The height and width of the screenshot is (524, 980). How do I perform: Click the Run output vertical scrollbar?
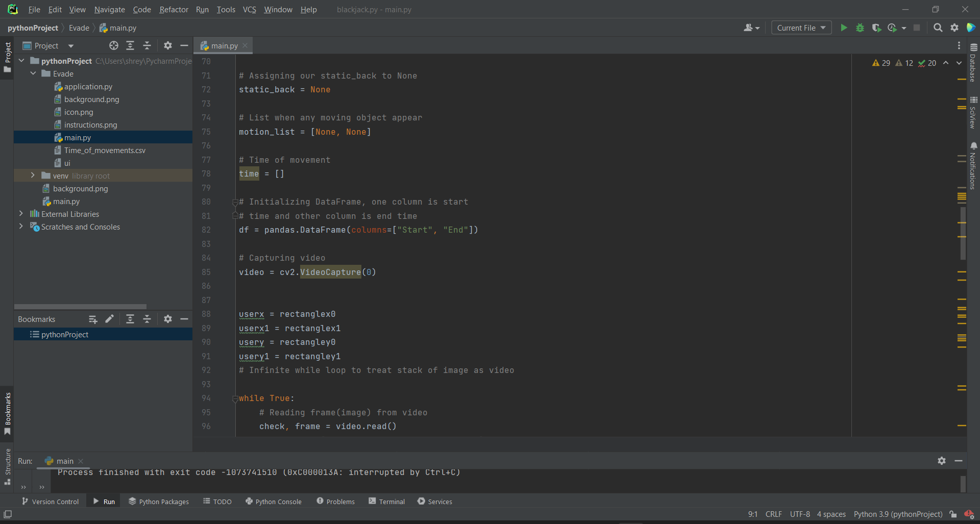(963, 483)
